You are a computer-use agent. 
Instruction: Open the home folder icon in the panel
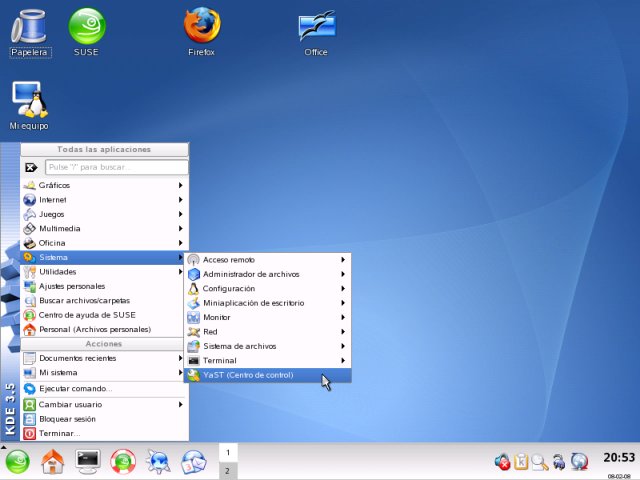point(53,462)
